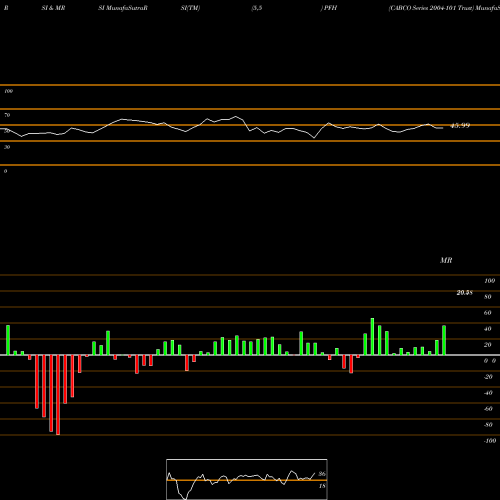
Task: Click the RSI axis label 30
Action: click(7, 147)
